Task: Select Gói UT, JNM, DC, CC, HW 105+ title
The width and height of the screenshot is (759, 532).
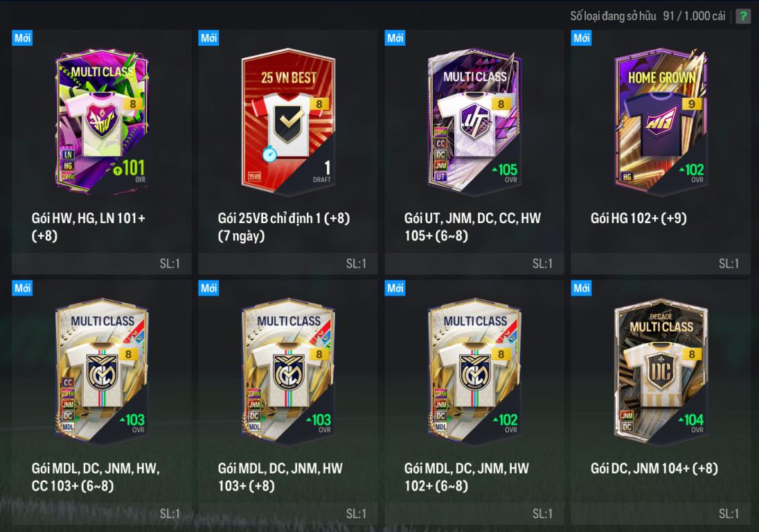Action: [472, 227]
